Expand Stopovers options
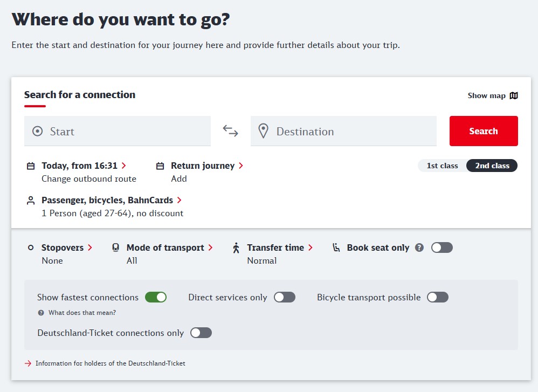538x392 pixels. [66, 247]
